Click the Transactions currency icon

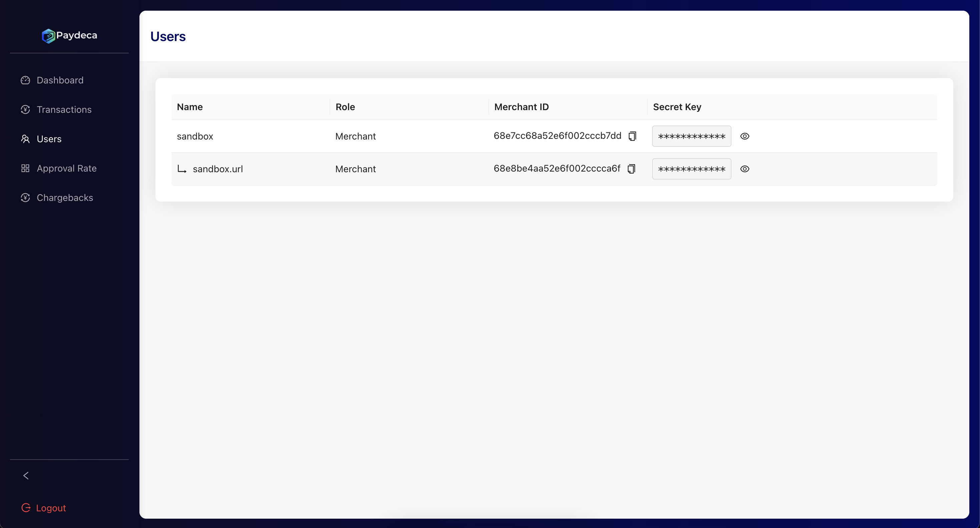25,109
